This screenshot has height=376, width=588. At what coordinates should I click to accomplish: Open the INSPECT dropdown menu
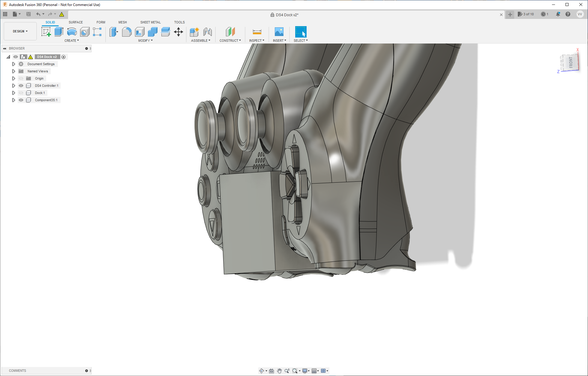click(257, 41)
